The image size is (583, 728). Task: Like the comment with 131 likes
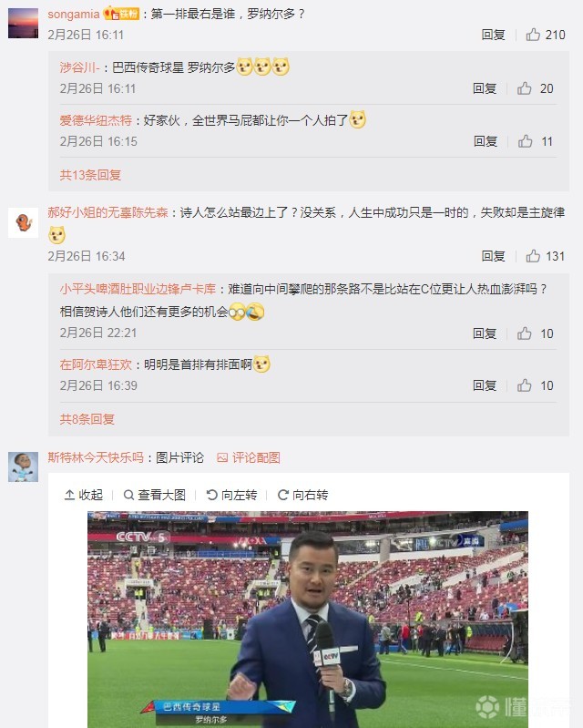(x=534, y=256)
